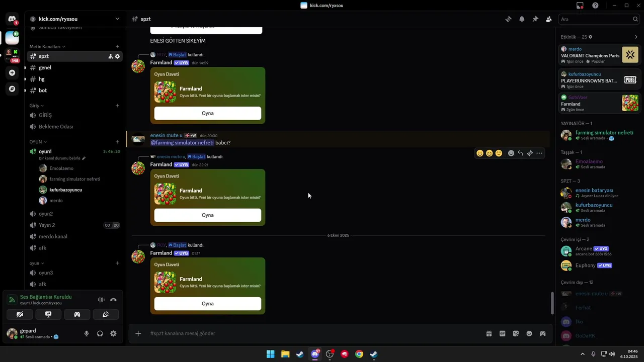Image resolution: width=644 pixels, height=362 pixels.
Task: Open the help question mark icon
Action: tap(595, 6)
